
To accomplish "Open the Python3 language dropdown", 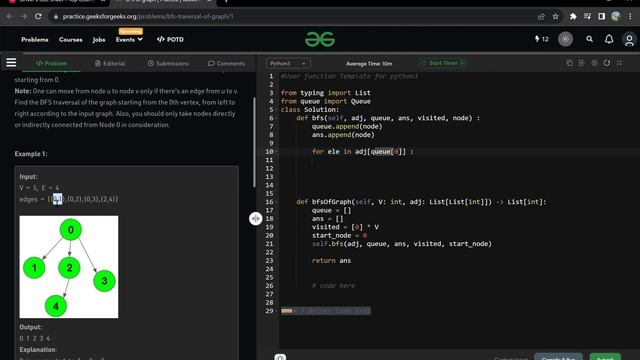I will [288, 63].
